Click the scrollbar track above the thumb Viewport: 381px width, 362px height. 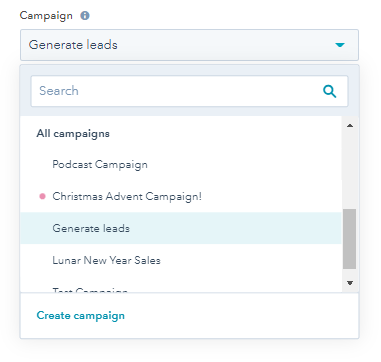(350, 170)
